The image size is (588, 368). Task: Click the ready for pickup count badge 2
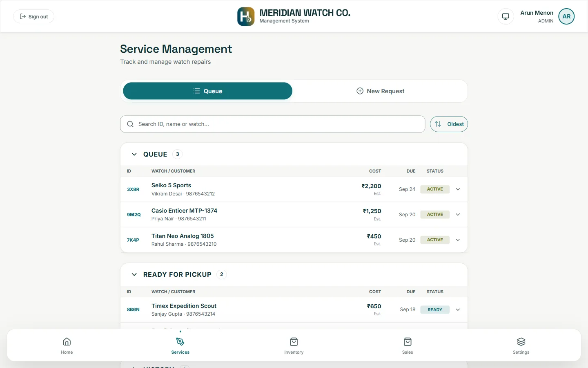click(221, 274)
